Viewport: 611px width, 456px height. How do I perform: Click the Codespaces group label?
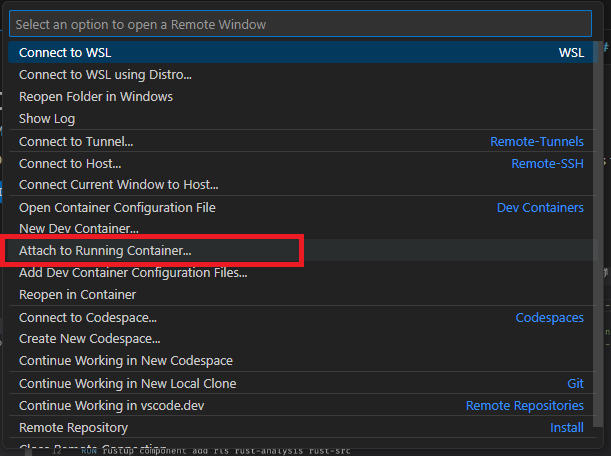[x=549, y=317]
